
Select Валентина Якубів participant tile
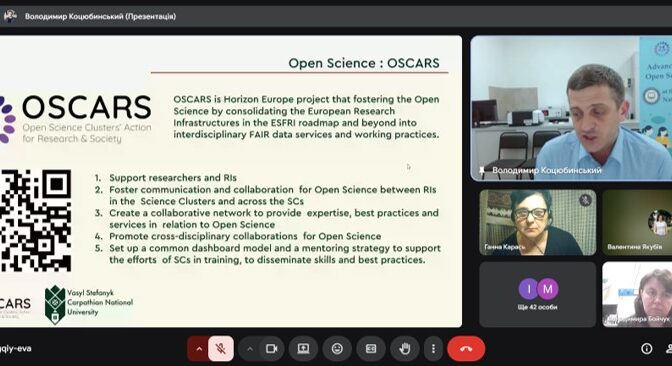637,222
